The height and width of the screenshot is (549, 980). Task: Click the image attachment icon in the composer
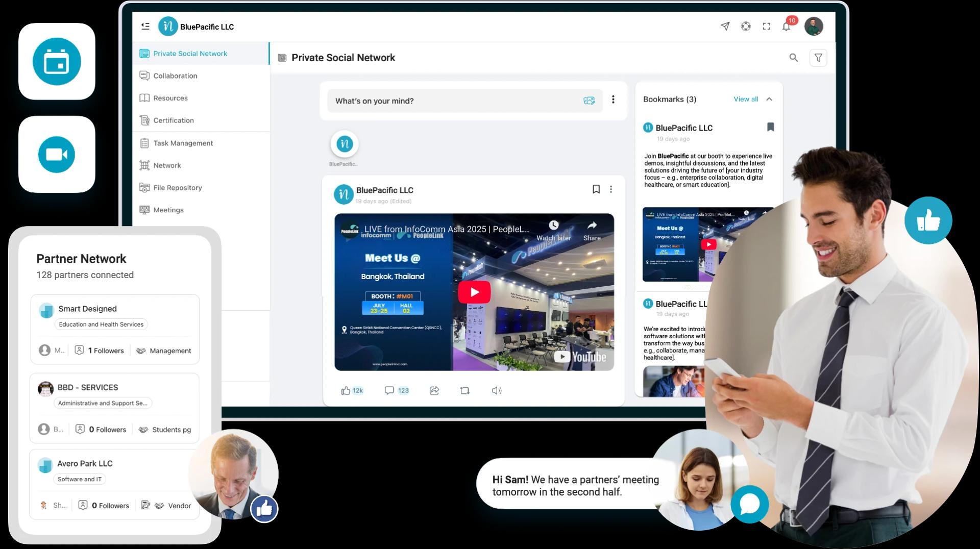pyautogui.click(x=590, y=101)
